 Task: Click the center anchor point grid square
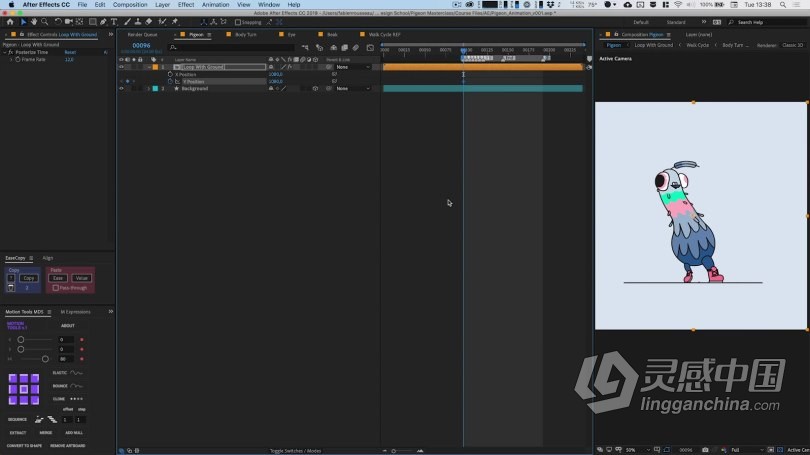[x=24, y=389]
